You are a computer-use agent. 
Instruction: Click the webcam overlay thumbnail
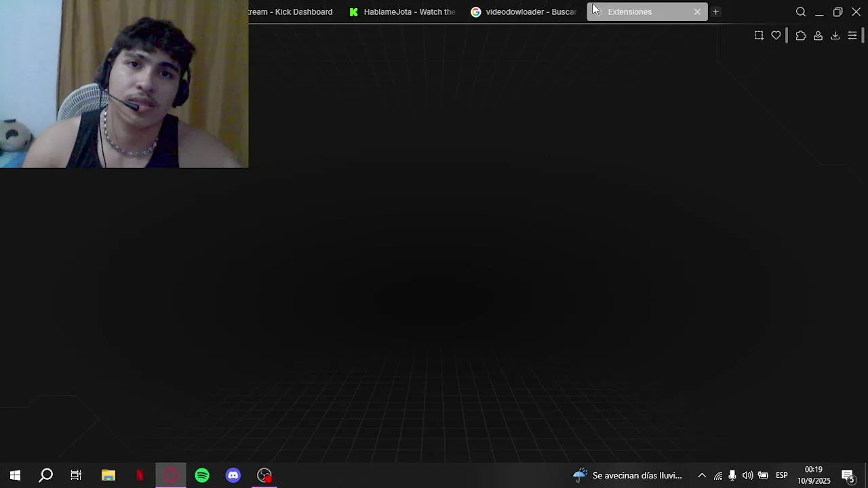(x=124, y=84)
